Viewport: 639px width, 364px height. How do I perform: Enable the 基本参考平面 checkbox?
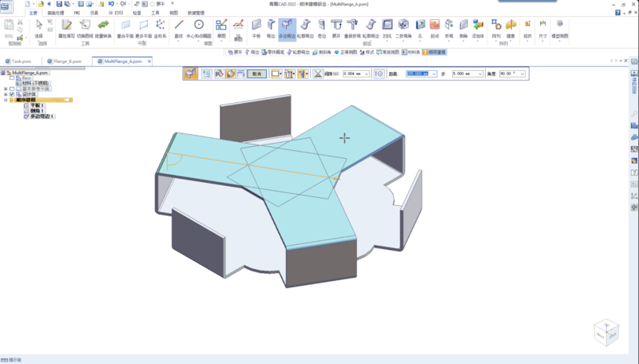(x=12, y=89)
